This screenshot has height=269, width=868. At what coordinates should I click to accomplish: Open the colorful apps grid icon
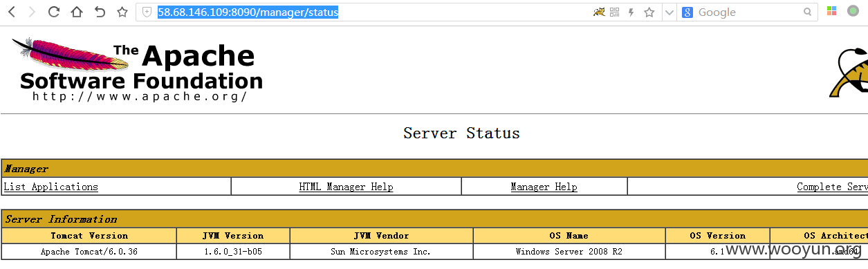pyautogui.click(x=832, y=12)
